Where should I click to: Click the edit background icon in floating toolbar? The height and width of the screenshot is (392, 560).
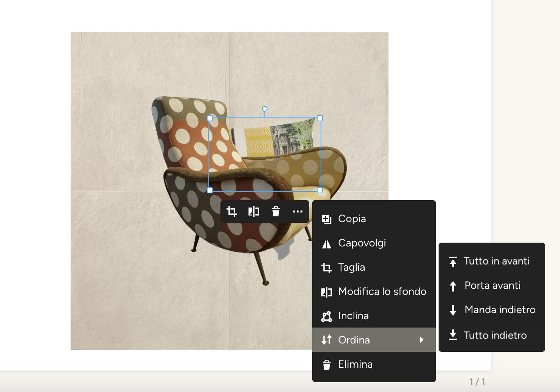pyautogui.click(x=253, y=212)
